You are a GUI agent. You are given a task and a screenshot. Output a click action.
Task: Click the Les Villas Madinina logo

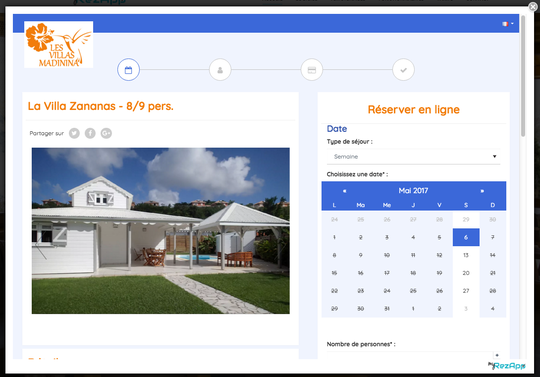[59, 44]
